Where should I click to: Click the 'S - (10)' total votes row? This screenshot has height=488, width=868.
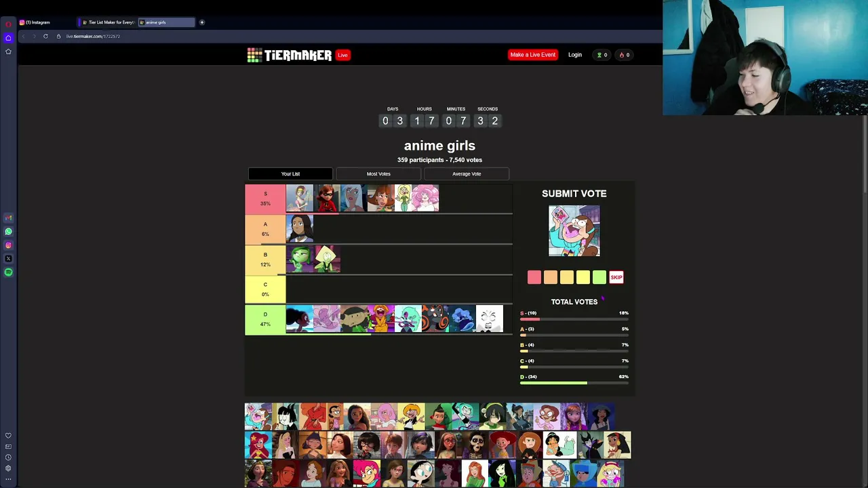[574, 315]
